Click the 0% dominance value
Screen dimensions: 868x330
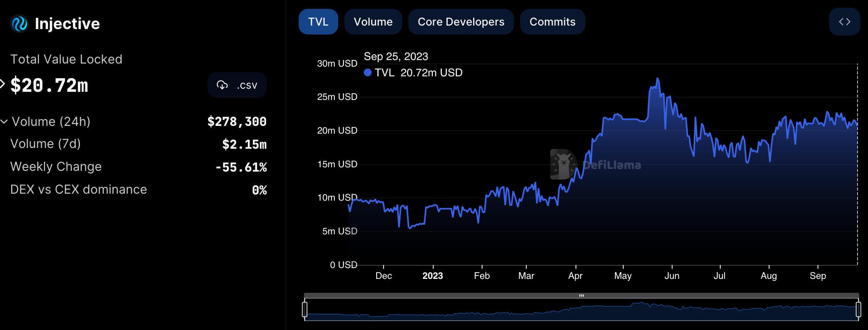click(259, 190)
